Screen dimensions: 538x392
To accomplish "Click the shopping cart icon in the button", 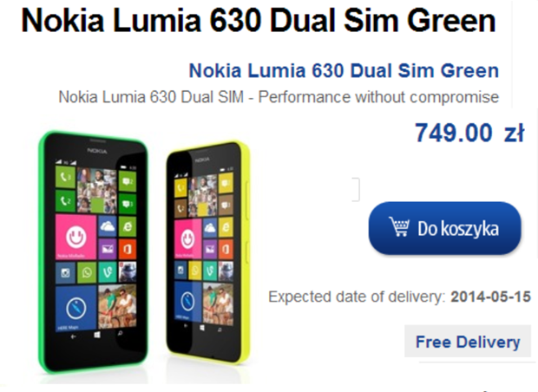I will pos(399,226).
